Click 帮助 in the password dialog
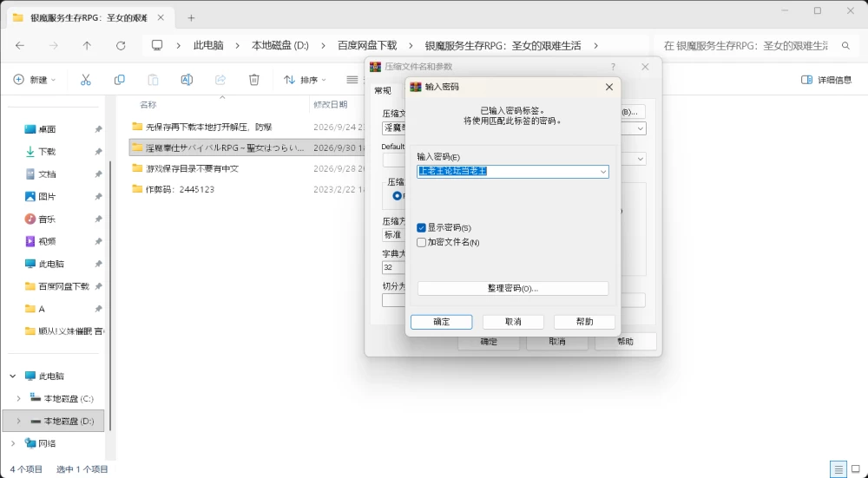 click(x=584, y=322)
